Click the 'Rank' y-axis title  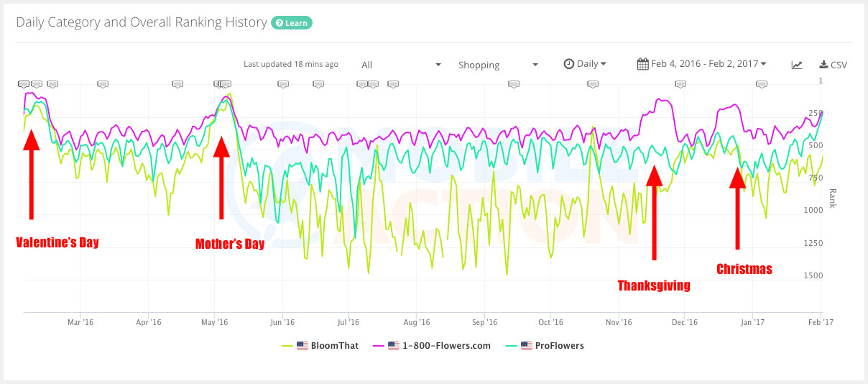pyautogui.click(x=833, y=198)
